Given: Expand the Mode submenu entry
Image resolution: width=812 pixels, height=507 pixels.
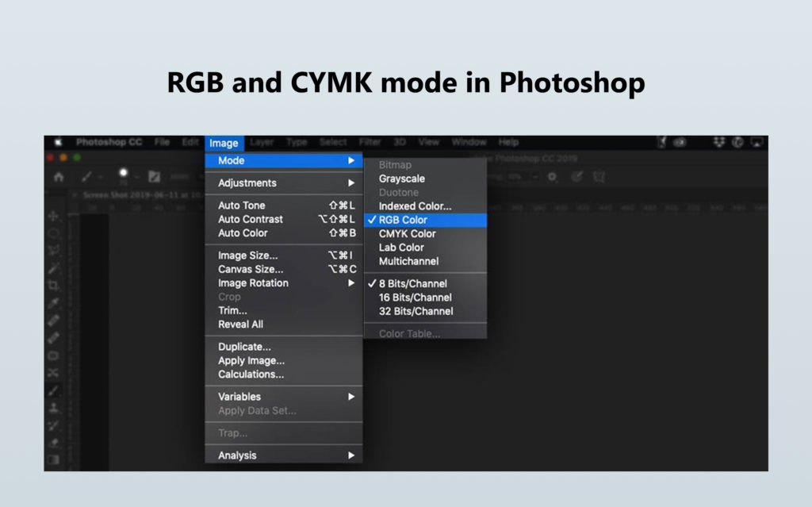Looking at the screenshot, I should click(x=284, y=161).
